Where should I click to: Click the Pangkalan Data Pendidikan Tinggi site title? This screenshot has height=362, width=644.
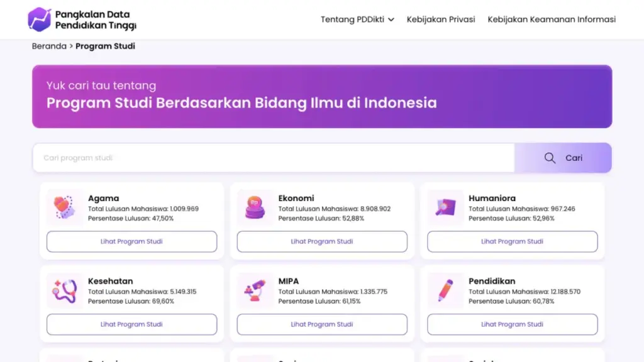coord(96,19)
